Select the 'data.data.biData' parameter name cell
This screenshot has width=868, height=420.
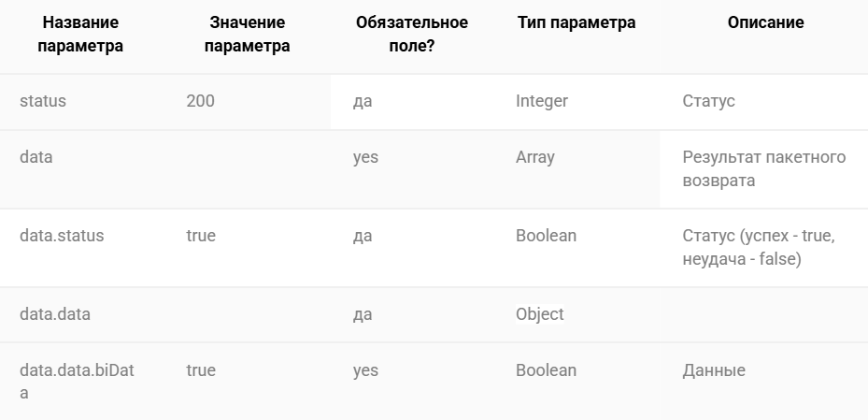pyautogui.click(x=77, y=382)
